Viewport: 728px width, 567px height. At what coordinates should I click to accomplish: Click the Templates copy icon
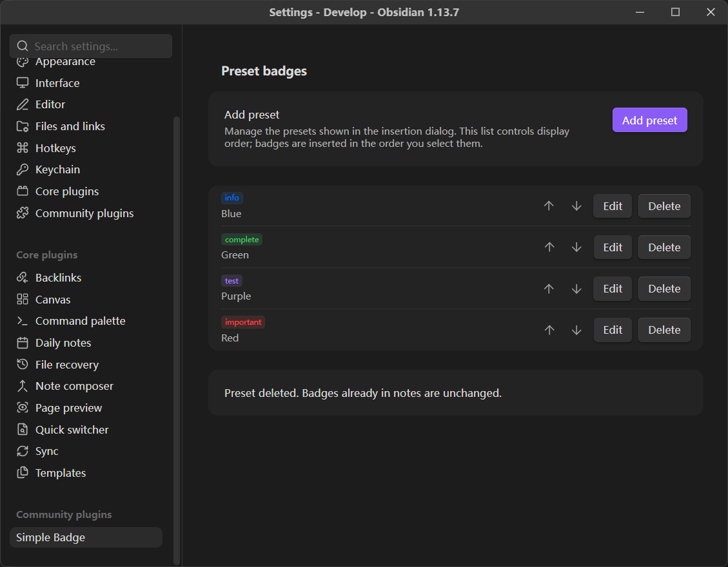23,472
